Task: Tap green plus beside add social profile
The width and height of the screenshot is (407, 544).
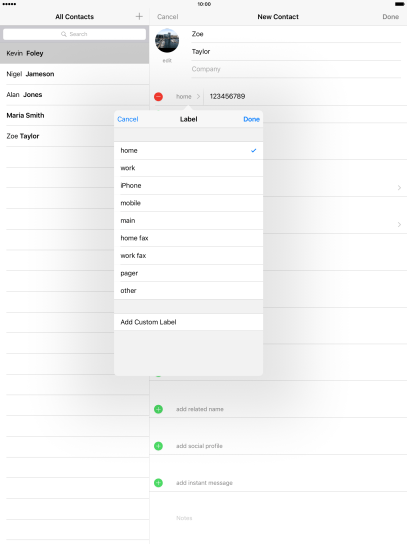Action: pos(158,446)
